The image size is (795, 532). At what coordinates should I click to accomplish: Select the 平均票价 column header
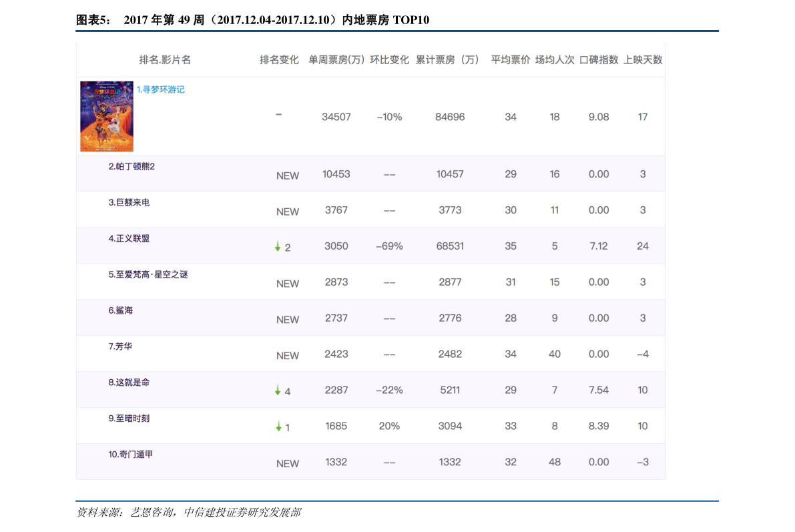(x=511, y=60)
